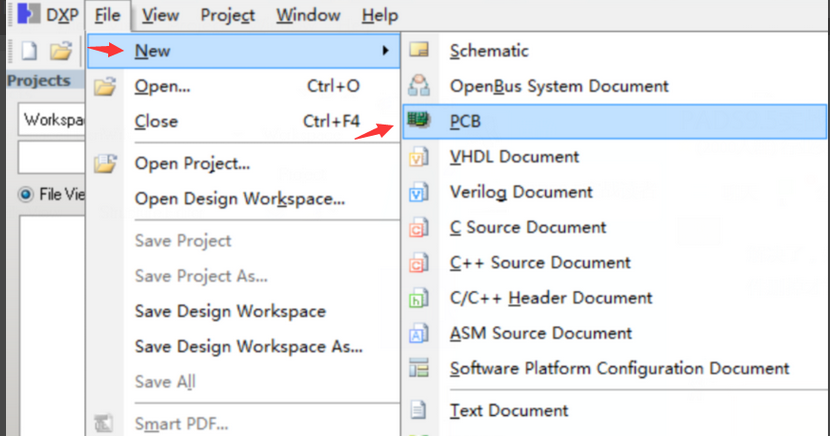Screen dimensions: 830x436
Task: Click the empty field below Workspace
Action: [x=52, y=156]
